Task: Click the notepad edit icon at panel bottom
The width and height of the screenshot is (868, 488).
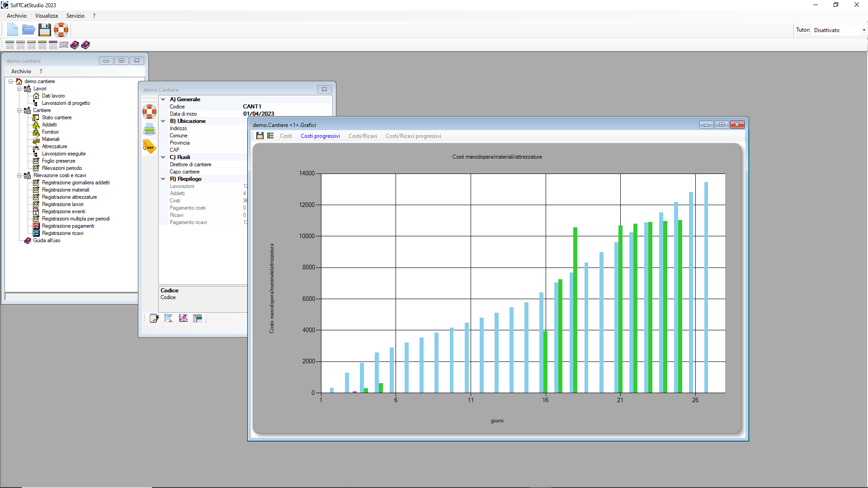Action: [x=154, y=318]
